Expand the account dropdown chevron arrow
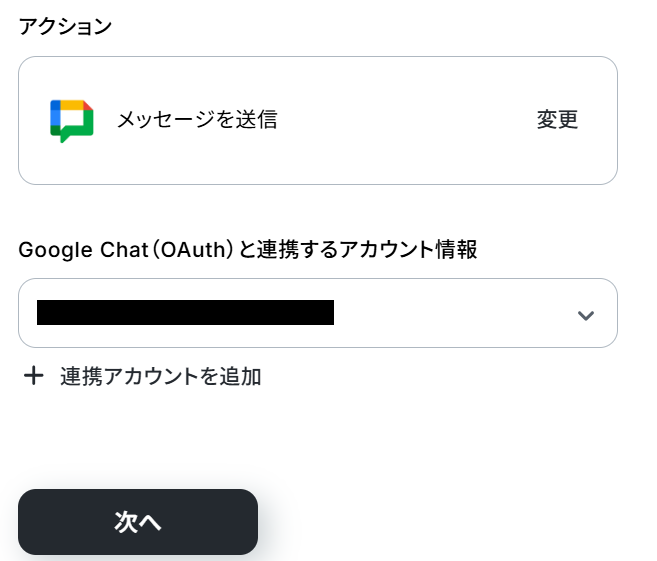The height and width of the screenshot is (561, 657). click(586, 315)
